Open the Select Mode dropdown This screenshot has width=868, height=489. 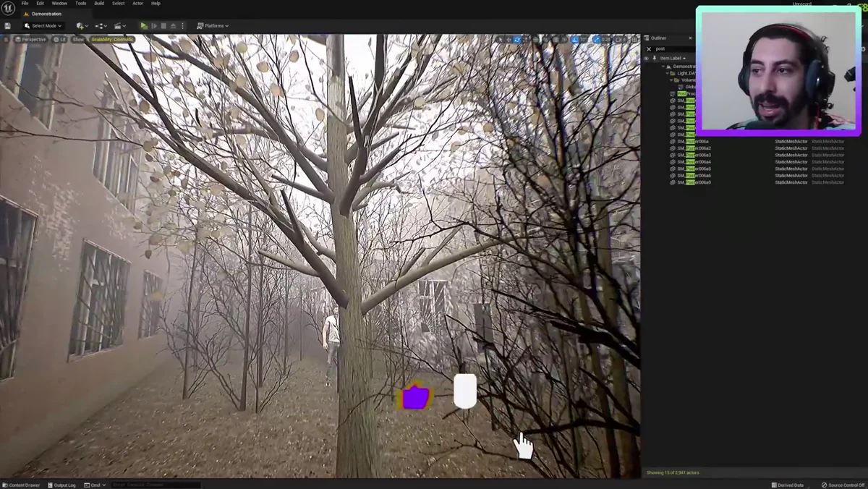click(43, 26)
